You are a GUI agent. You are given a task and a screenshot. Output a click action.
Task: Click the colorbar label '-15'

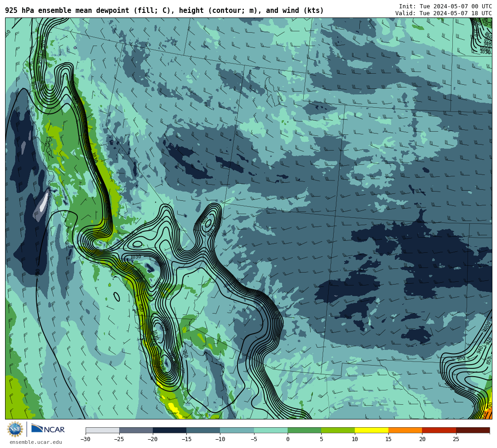tap(186, 439)
